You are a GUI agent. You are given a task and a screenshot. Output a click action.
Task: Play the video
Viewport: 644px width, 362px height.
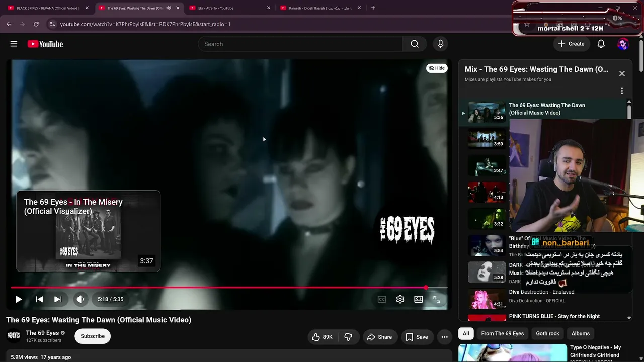(x=19, y=299)
